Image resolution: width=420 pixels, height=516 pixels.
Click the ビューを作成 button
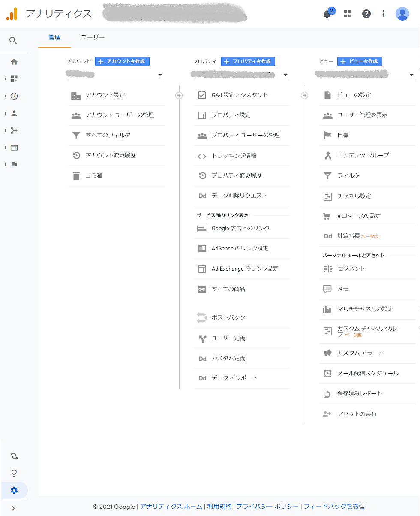(360, 61)
